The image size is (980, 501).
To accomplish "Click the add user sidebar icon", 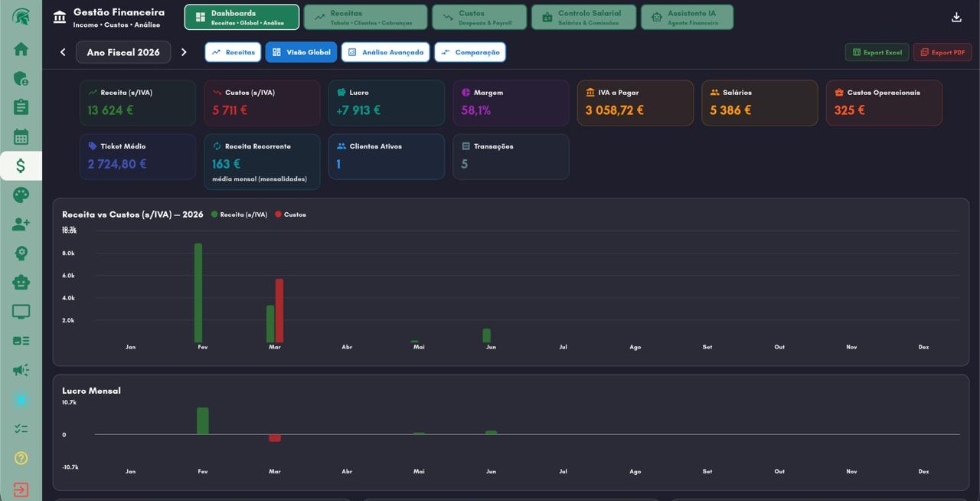I will [x=21, y=224].
